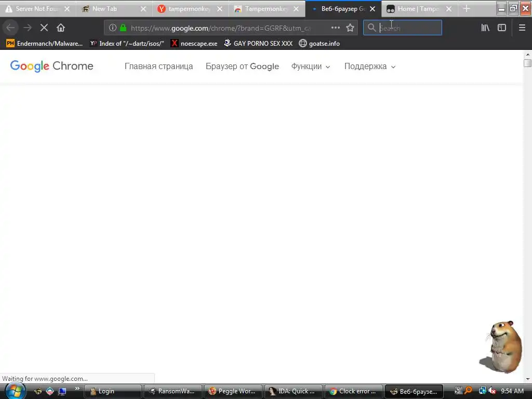Expand the Функции dropdown menu

[x=311, y=66]
